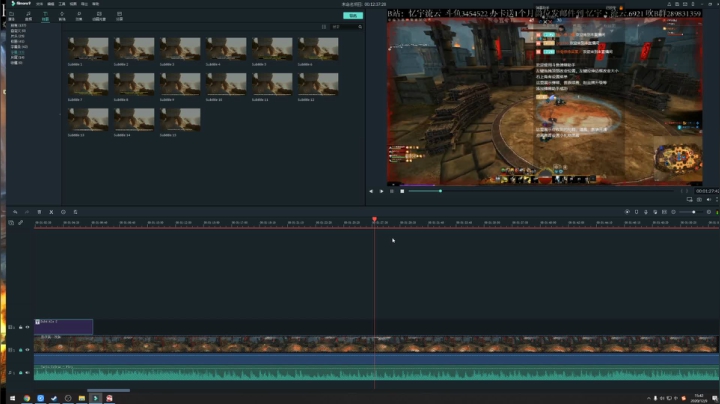This screenshot has height=404, width=720.
Task: Select the Subtitle 1 thumbnail
Action: click(x=88, y=49)
